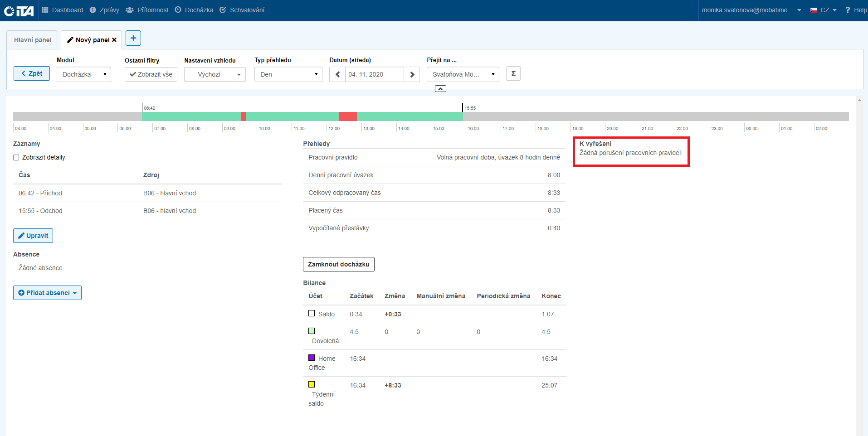This screenshot has height=436, width=868.
Task: Go to previous day arrow
Action: pos(337,74)
